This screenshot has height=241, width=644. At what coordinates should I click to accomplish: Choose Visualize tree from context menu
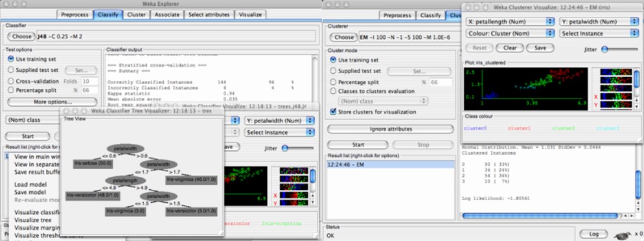[33, 220]
